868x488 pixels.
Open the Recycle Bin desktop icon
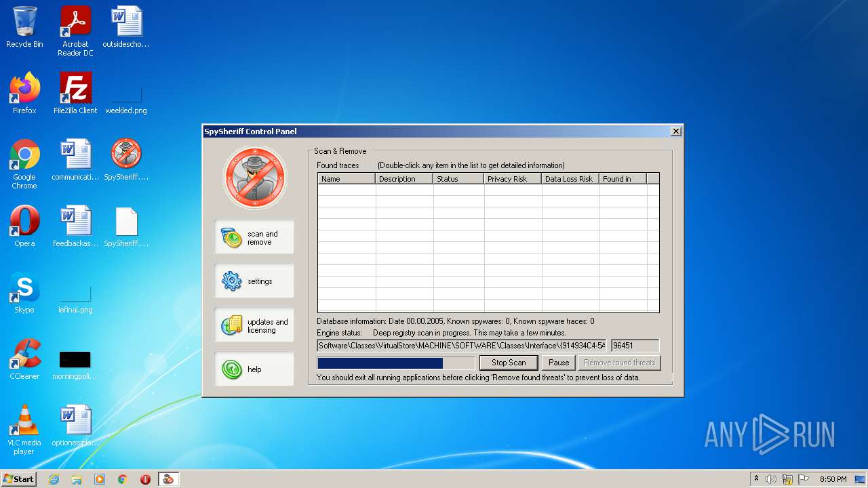click(24, 27)
